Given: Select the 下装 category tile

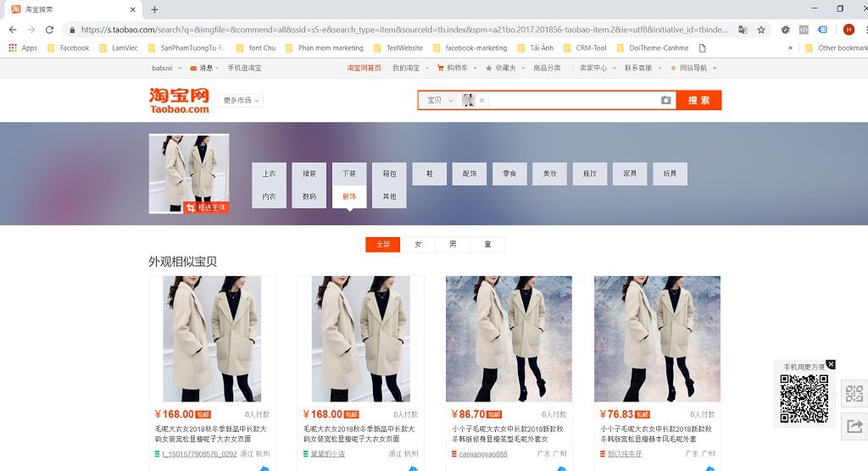Looking at the screenshot, I should point(349,174).
